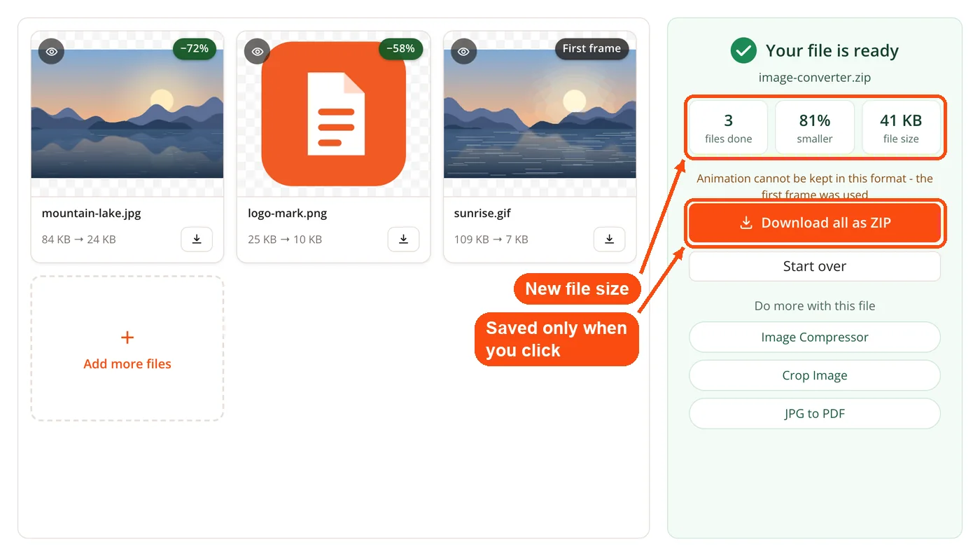980x556 pixels.
Task: Click the 41 KB file size stat
Action: tap(901, 127)
